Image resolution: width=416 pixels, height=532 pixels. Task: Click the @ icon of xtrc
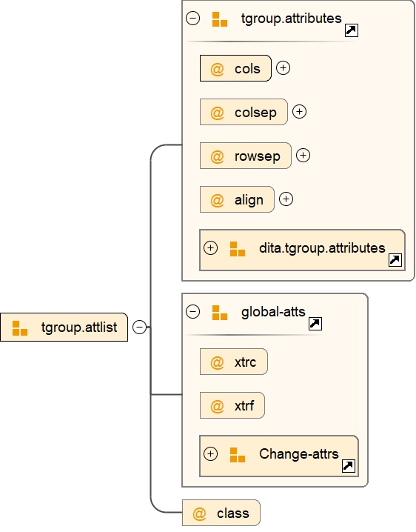pos(217,362)
